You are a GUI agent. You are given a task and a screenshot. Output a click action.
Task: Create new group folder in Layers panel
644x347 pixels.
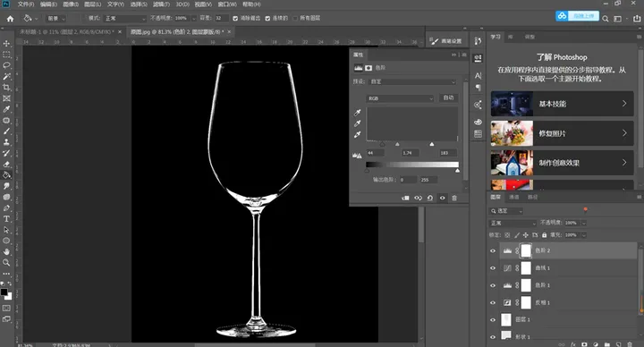[607, 344]
